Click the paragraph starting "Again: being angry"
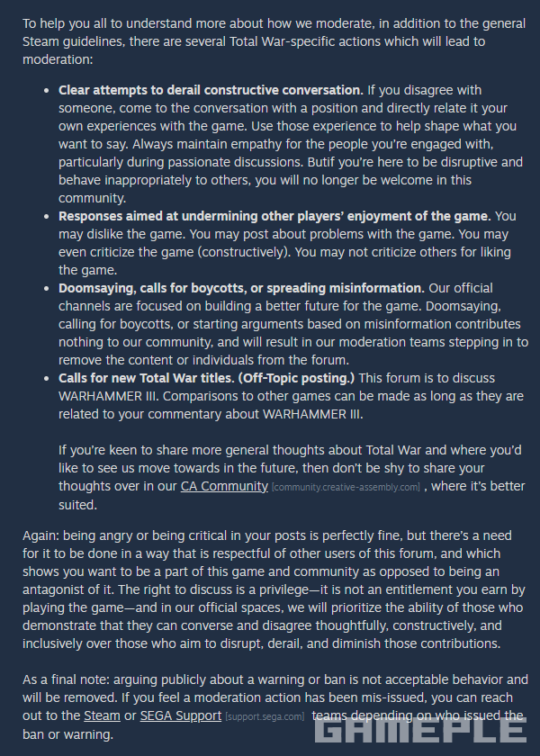The image size is (540, 756). pyautogui.click(x=270, y=589)
